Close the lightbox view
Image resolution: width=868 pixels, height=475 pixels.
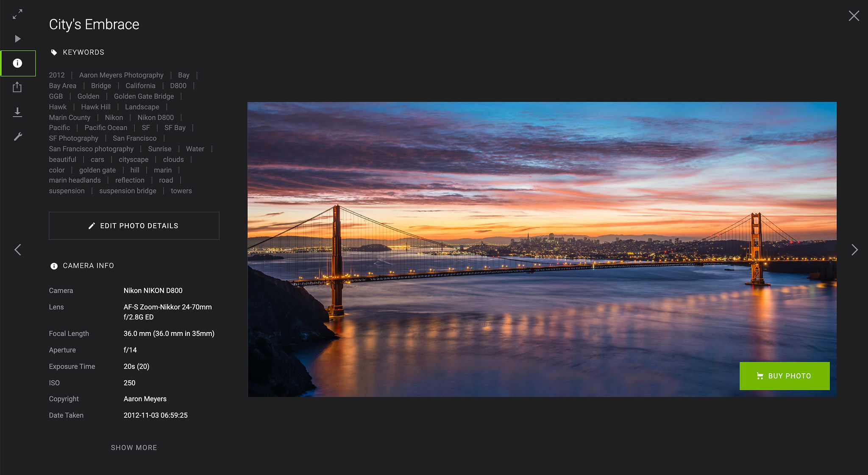click(x=854, y=16)
